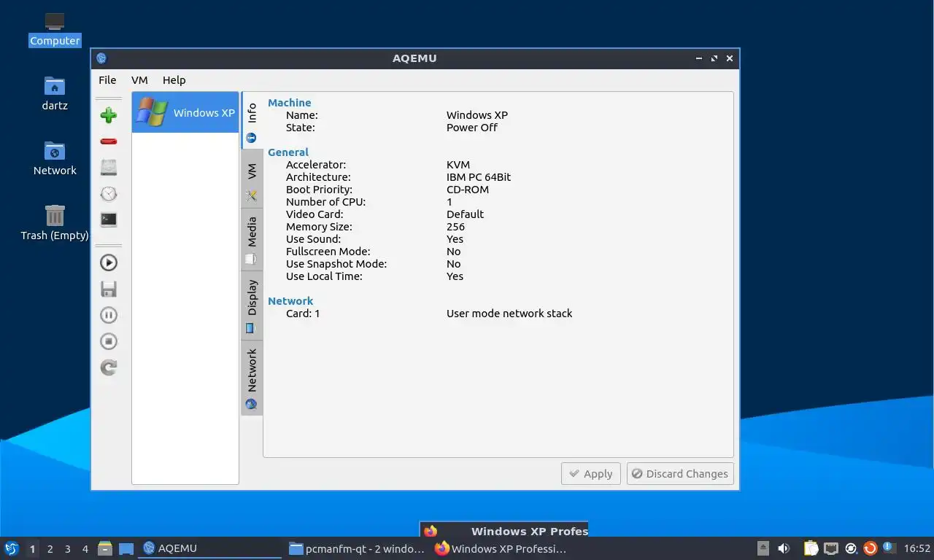The width and height of the screenshot is (934, 560).
Task: Click the 16:52 clock
Action: [917, 548]
